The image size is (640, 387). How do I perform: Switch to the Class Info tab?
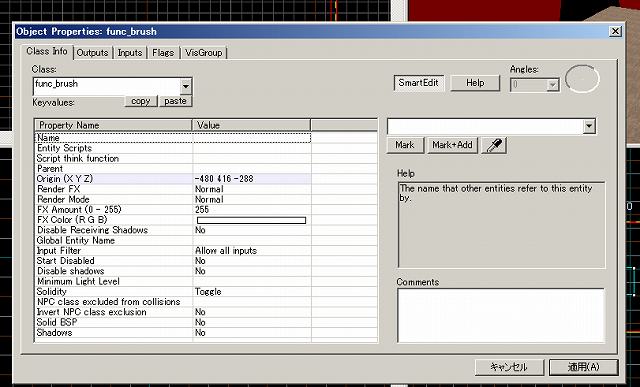47,51
